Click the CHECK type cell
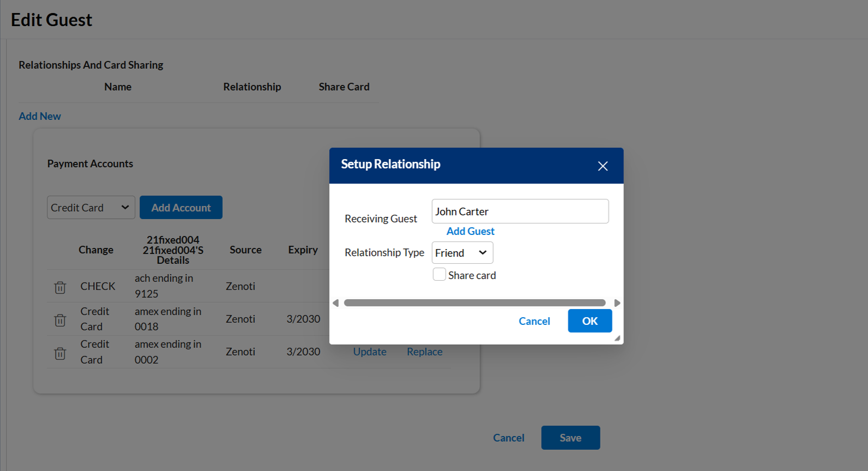 point(98,286)
